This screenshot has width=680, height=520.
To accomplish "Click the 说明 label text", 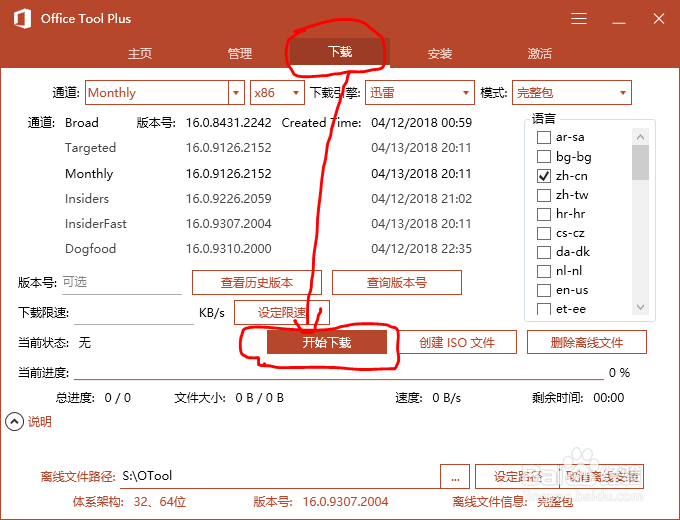I will coord(39,422).
